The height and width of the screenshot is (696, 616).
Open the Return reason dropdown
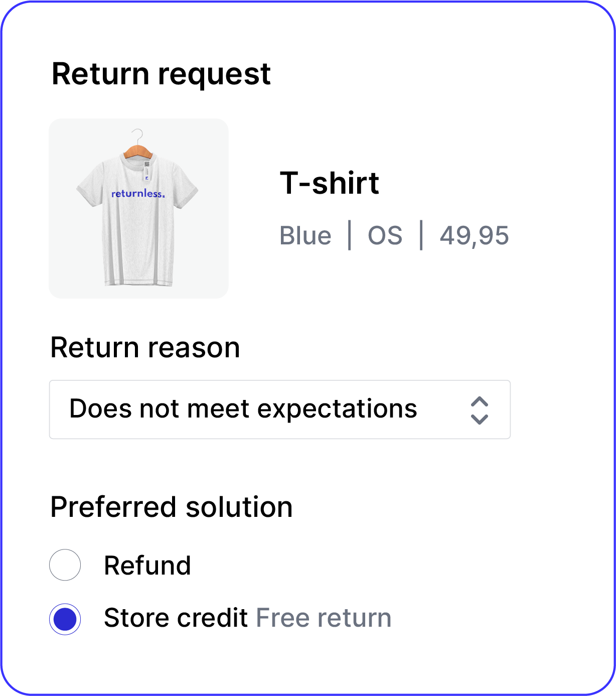point(279,409)
